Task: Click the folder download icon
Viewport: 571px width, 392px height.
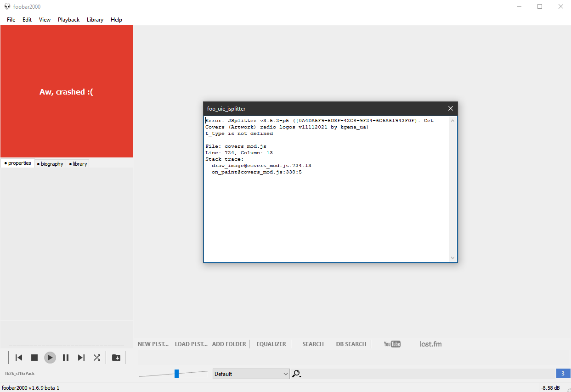Action: tap(116, 358)
